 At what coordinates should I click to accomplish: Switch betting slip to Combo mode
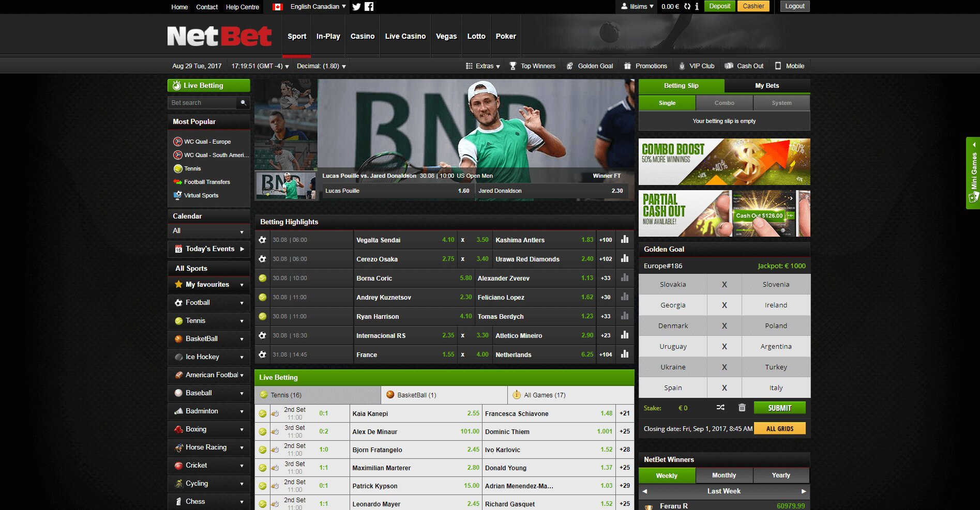[724, 103]
